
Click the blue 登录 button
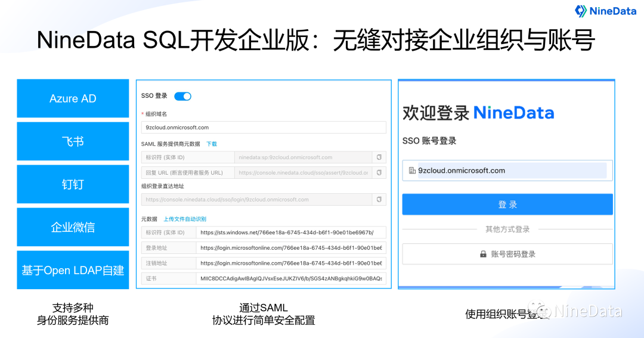(507, 204)
